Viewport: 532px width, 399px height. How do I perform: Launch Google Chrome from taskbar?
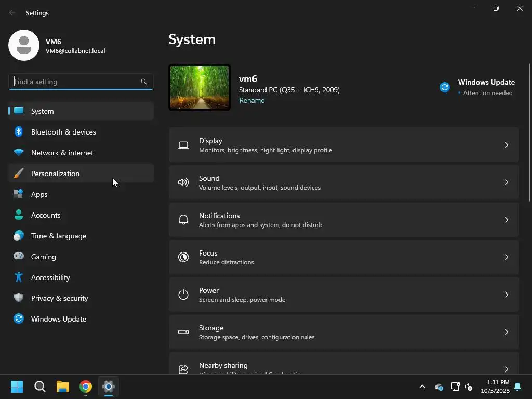(x=86, y=387)
